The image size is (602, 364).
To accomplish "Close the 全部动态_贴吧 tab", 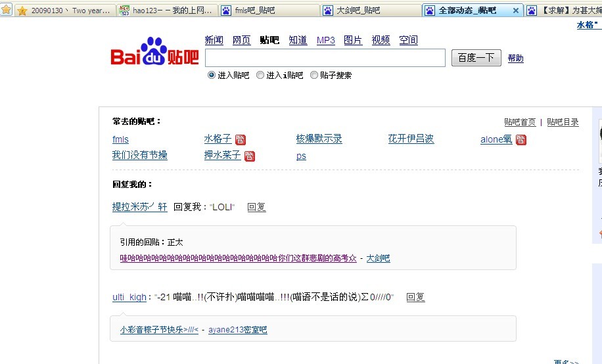I will point(516,11).
